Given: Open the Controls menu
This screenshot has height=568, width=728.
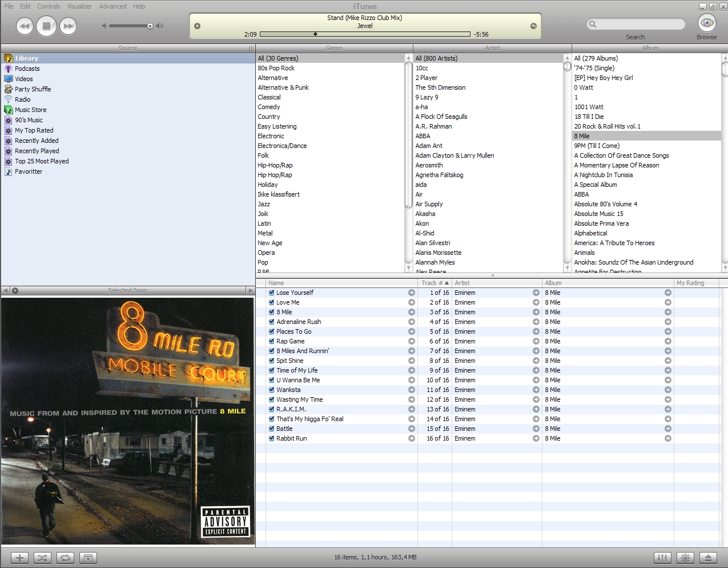Looking at the screenshot, I should [49, 6].
